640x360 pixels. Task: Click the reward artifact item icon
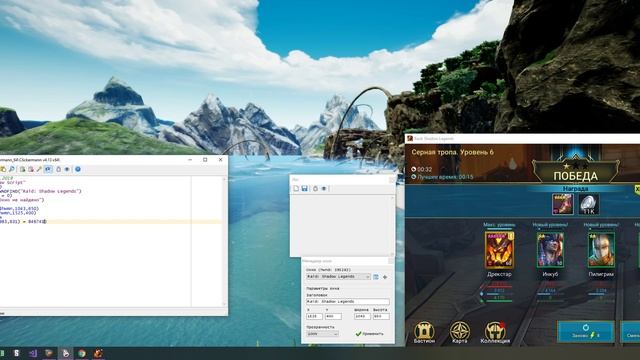point(562,204)
